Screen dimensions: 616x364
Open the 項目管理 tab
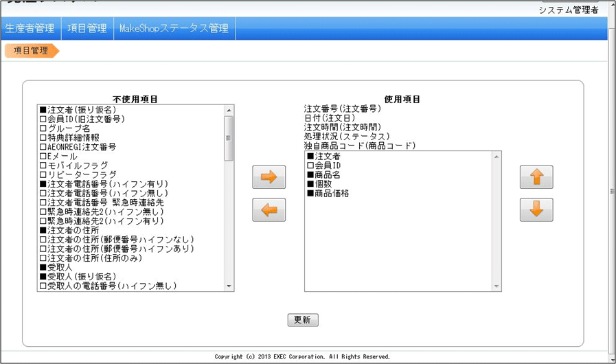tap(87, 28)
